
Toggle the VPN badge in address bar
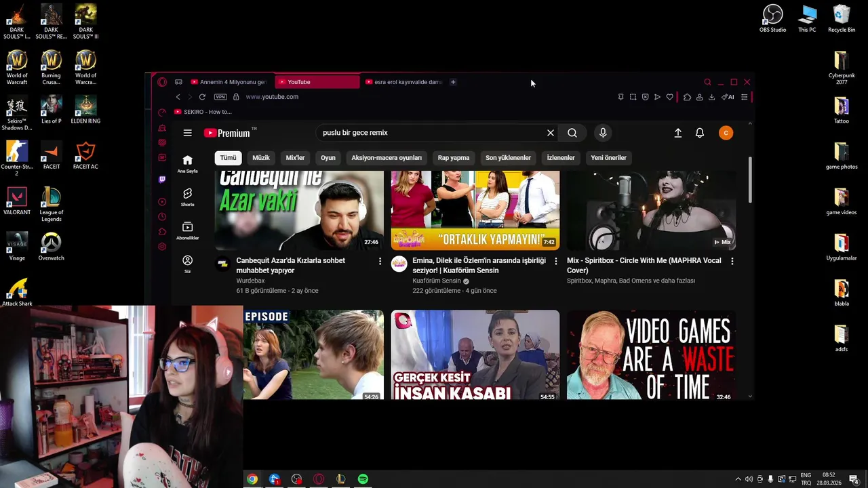coord(220,97)
